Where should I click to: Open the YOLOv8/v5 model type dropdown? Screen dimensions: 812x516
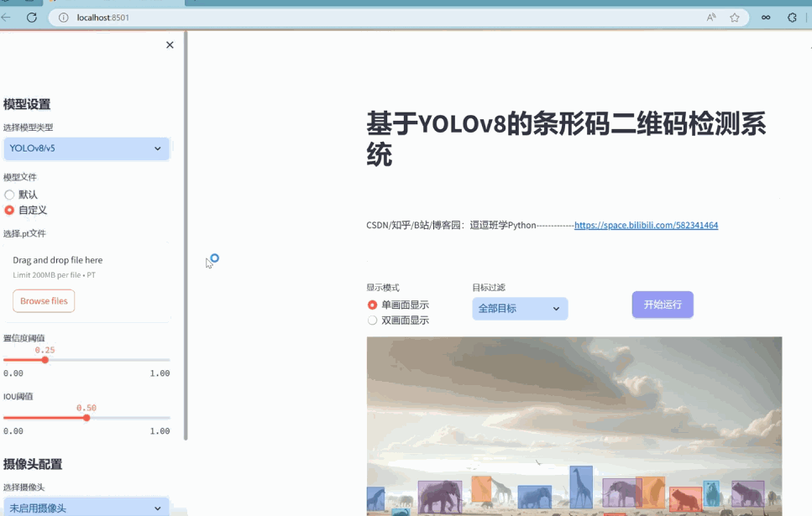point(86,149)
